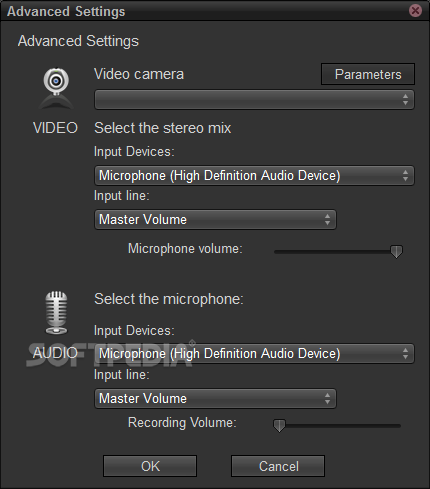Click the studio microphone icon above AUDIO

click(x=56, y=313)
